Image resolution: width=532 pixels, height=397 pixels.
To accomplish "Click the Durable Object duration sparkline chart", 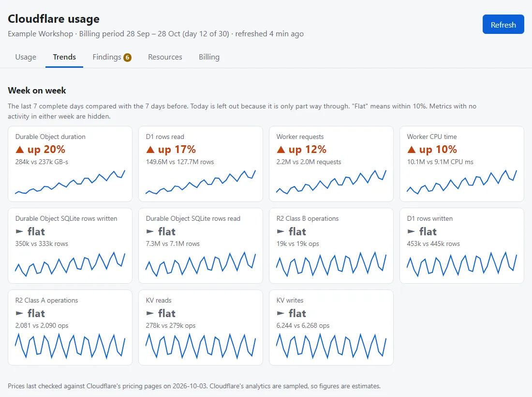I will point(70,182).
